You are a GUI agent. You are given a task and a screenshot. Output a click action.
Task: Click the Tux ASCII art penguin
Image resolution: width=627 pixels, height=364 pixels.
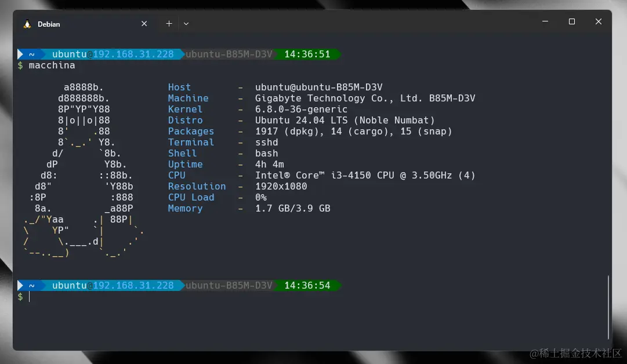click(83, 169)
